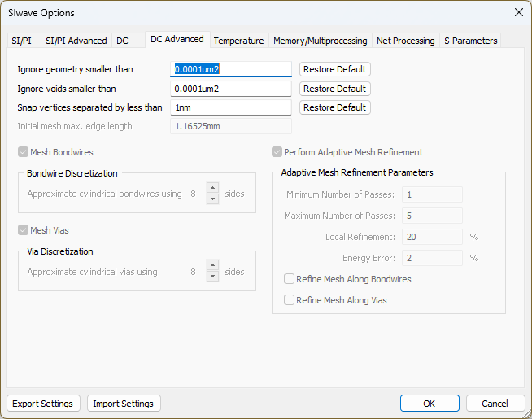532x419 pixels.
Task: Increase bondwire sides with up arrow
Action: (213, 188)
